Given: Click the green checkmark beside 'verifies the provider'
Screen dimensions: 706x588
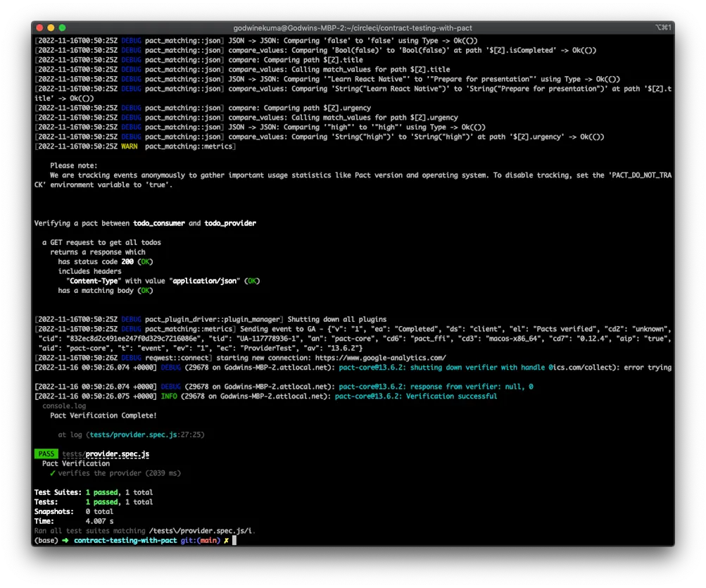Looking at the screenshot, I should point(53,473).
